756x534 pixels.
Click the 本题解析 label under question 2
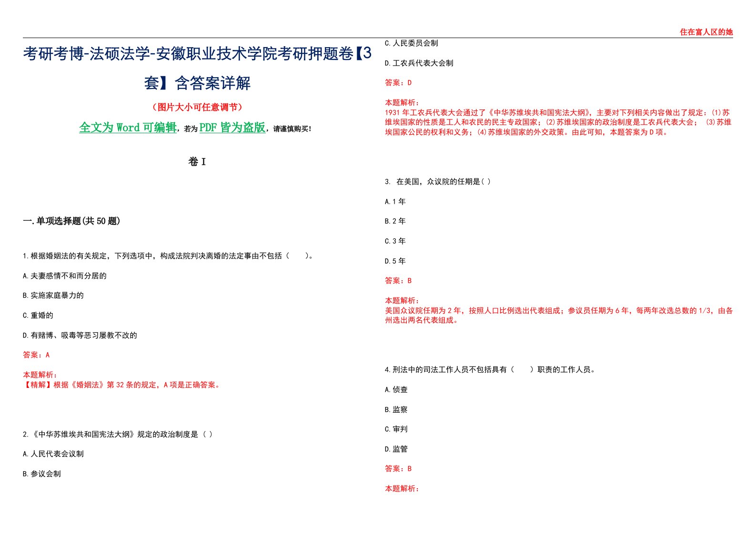point(402,103)
